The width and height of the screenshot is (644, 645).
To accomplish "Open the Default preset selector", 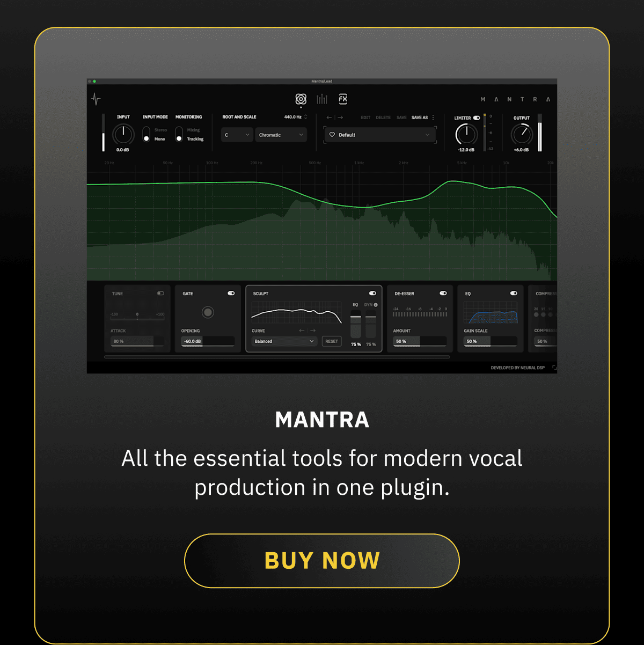I will pos(381,135).
